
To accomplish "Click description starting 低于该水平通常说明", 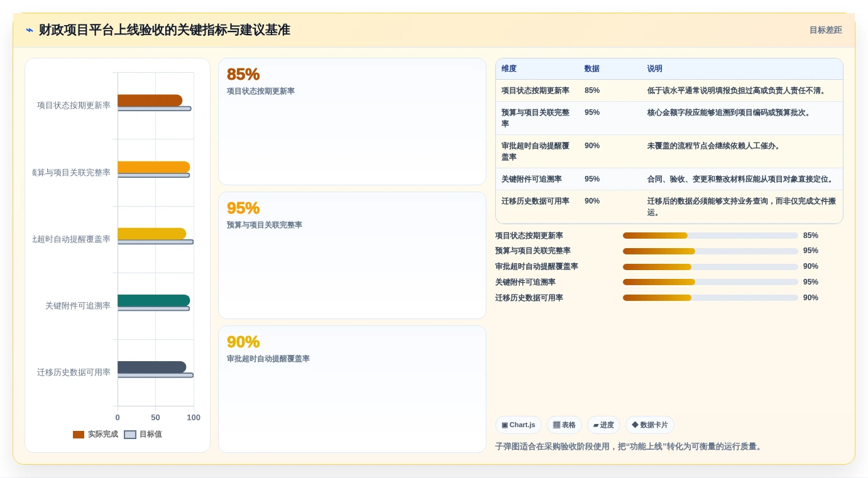I will (738, 90).
